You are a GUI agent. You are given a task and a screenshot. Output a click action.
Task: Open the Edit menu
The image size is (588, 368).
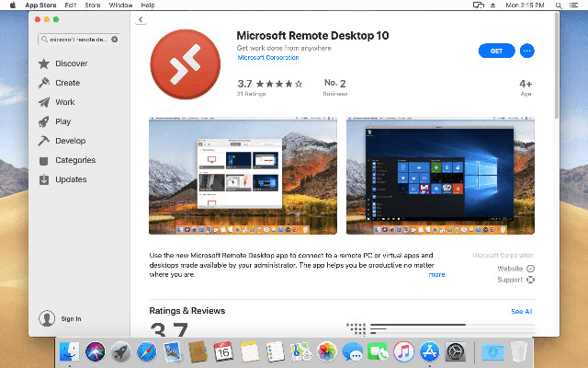pyautogui.click(x=71, y=5)
